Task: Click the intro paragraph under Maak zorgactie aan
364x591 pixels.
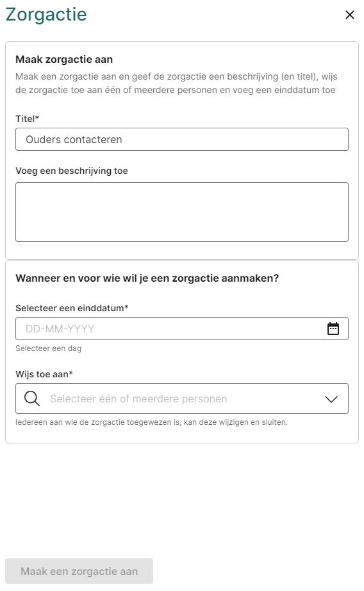Action: 176,83
